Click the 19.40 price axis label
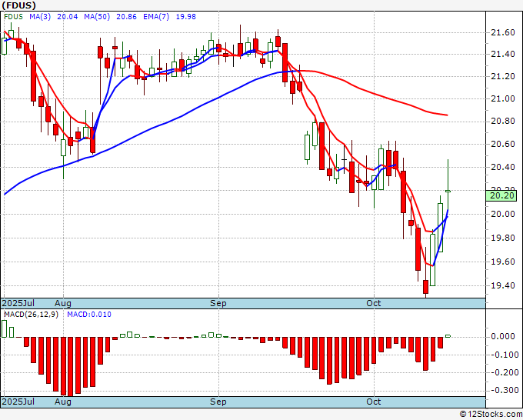523x420 pixels. click(x=503, y=286)
